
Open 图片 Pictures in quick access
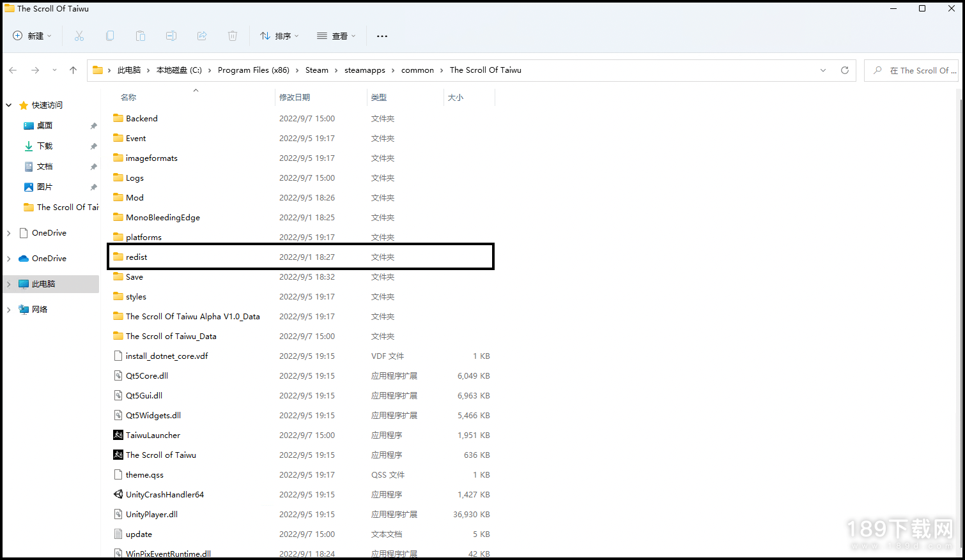pos(44,187)
